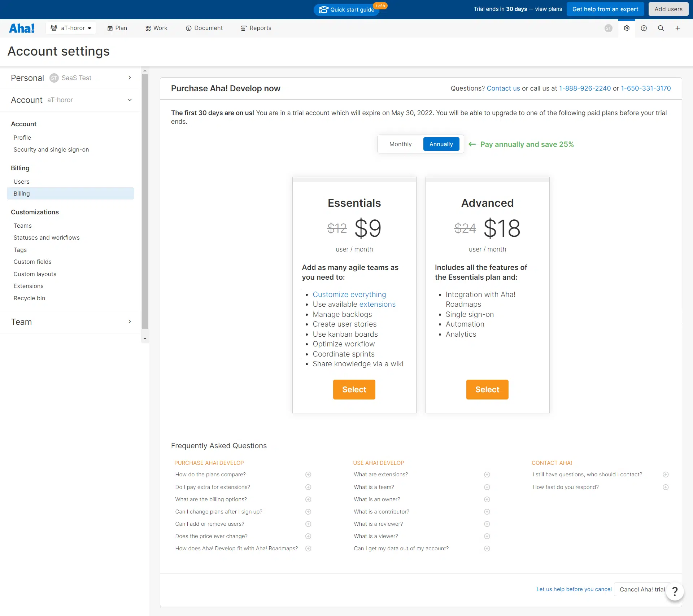Expand 'What are extensions?' plus icon
The width and height of the screenshot is (693, 616).
[487, 475]
